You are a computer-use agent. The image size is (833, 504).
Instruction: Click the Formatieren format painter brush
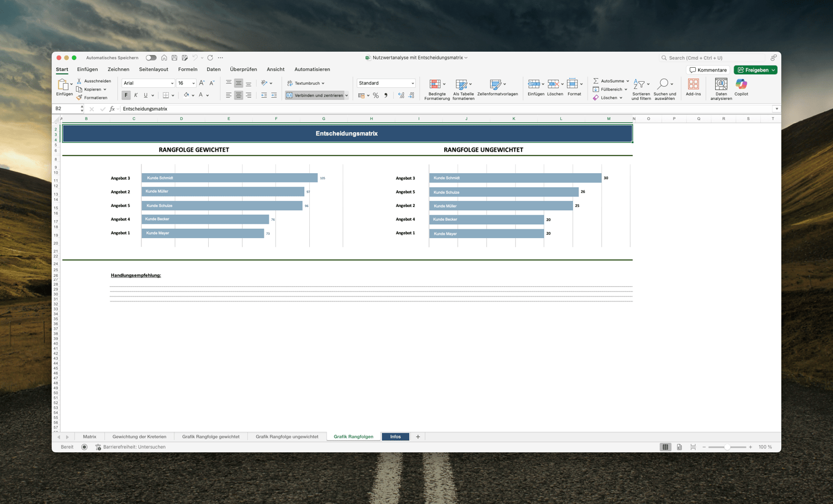(x=79, y=98)
